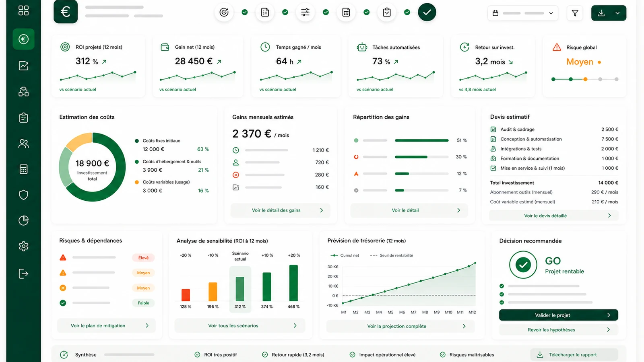644x362 pixels.
Task: Click Télécharger le rapport
Action: [x=574, y=355]
